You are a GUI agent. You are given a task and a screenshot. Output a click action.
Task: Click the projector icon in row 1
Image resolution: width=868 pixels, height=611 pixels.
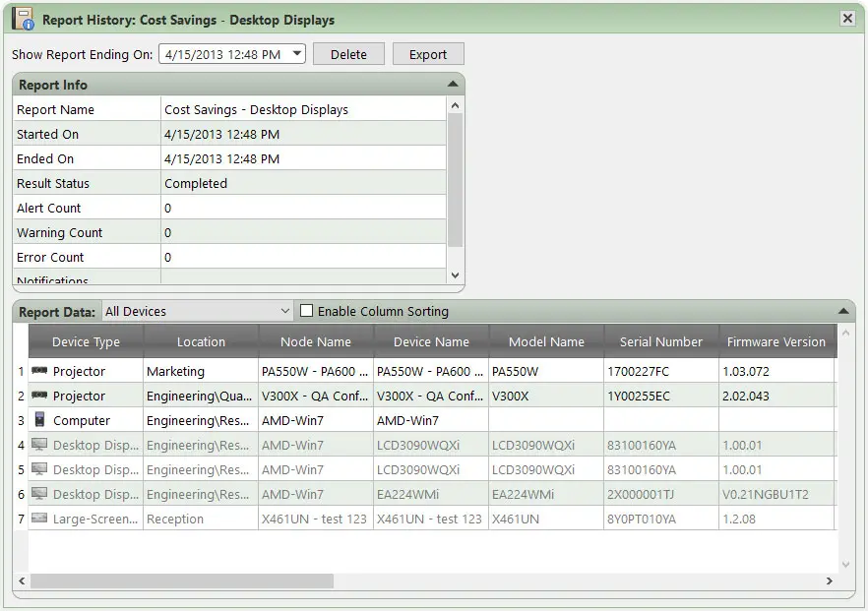[x=39, y=372]
